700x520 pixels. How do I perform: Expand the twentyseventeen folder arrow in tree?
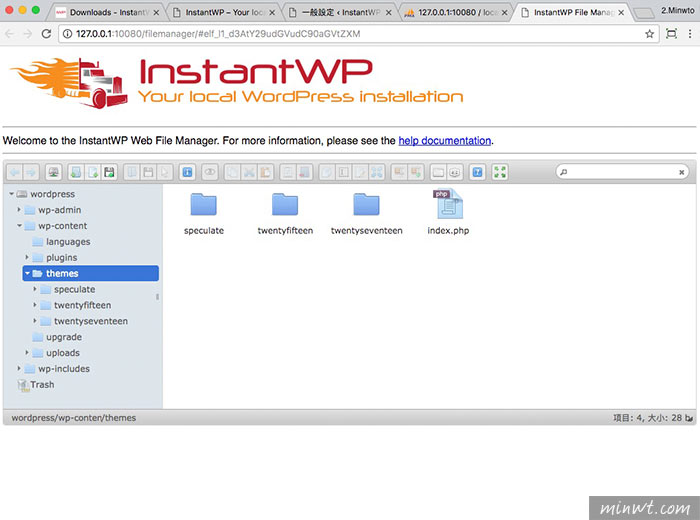[35, 321]
